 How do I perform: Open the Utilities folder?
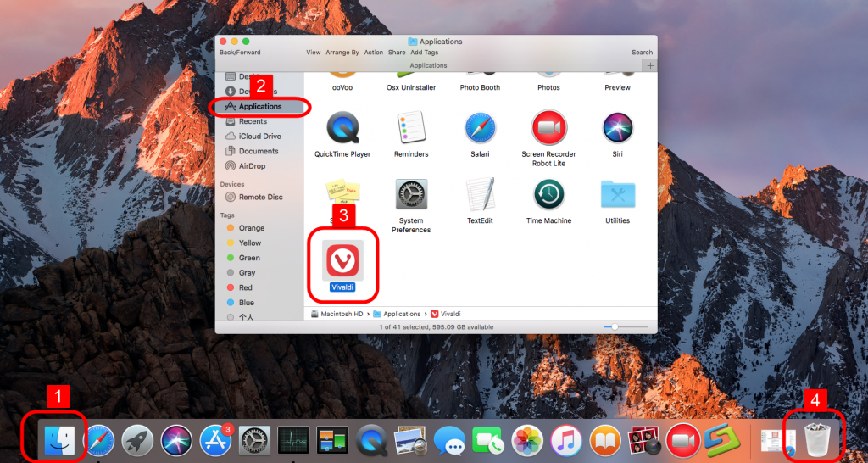(617, 195)
